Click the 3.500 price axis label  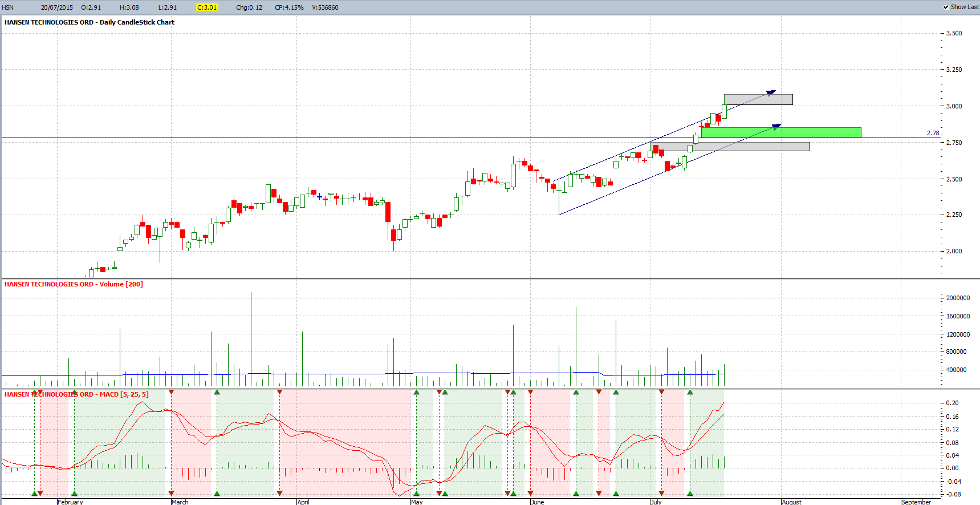click(954, 33)
